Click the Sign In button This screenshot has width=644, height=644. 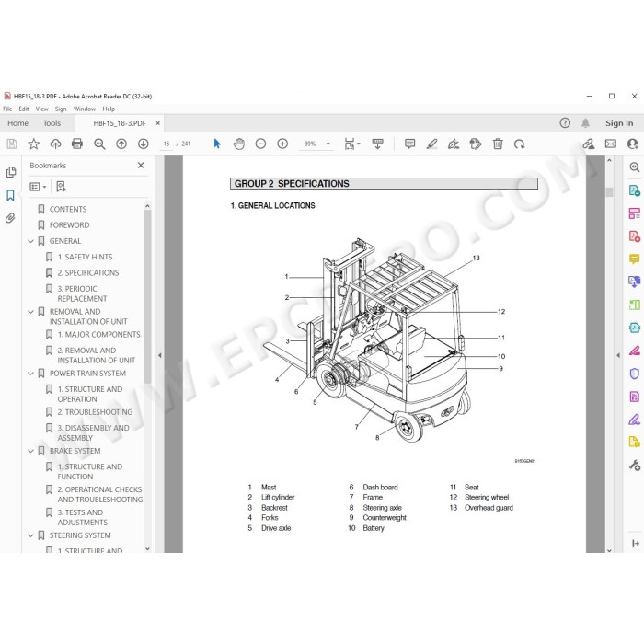pyautogui.click(x=619, y=123)
